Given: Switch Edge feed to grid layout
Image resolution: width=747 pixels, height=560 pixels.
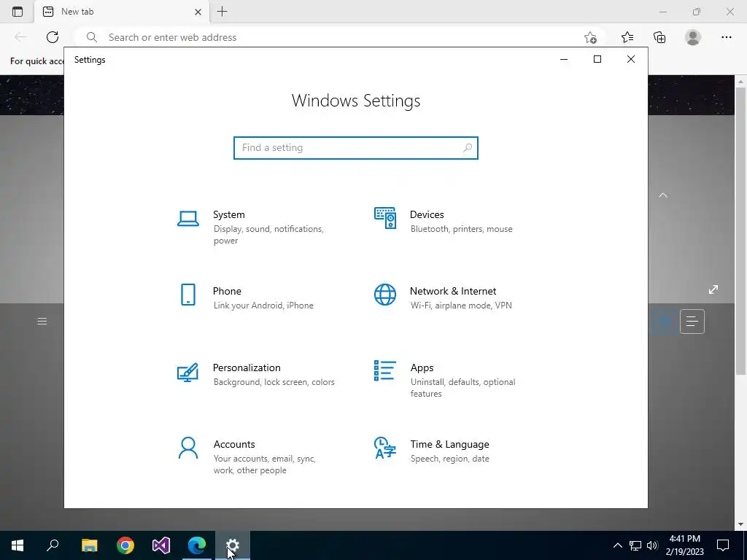Looking at the screenshot, I should click(664, 322).
